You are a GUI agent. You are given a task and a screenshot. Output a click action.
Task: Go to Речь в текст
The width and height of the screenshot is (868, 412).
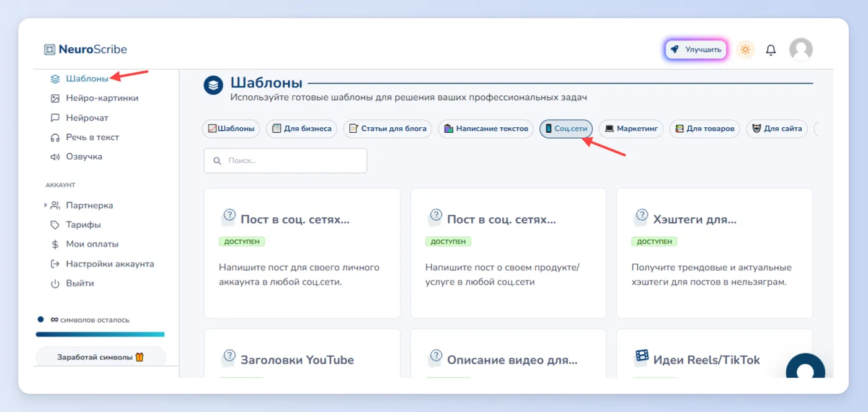click(x=92, y=137)
